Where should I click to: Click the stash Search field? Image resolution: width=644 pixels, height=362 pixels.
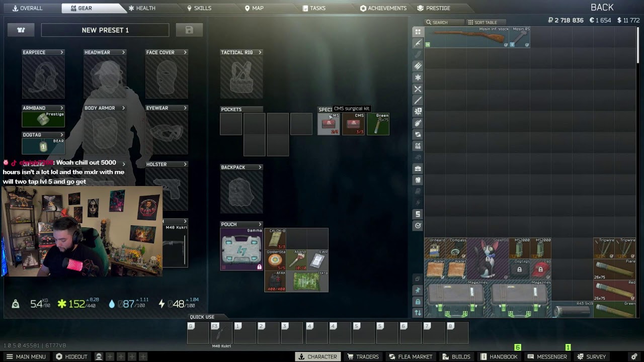tap(444, 22)
